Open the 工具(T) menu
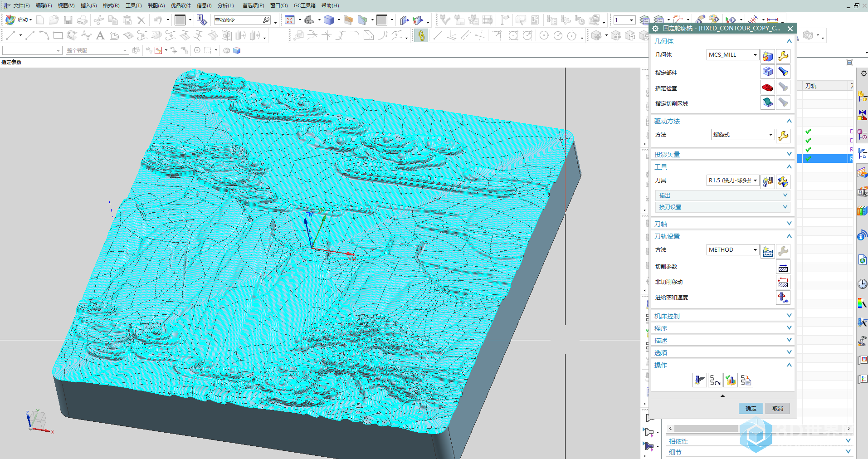The width and height of the screenshot is (868, 459). 133,5
